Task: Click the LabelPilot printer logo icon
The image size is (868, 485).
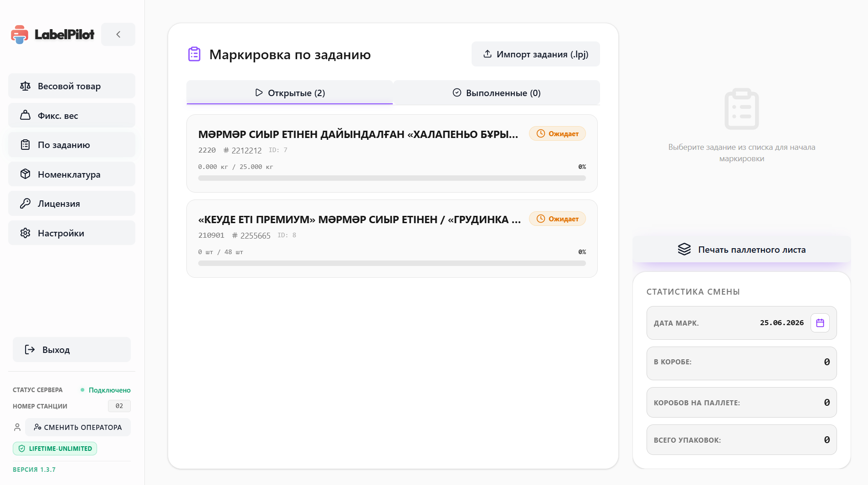Action: tap(20, 35)
